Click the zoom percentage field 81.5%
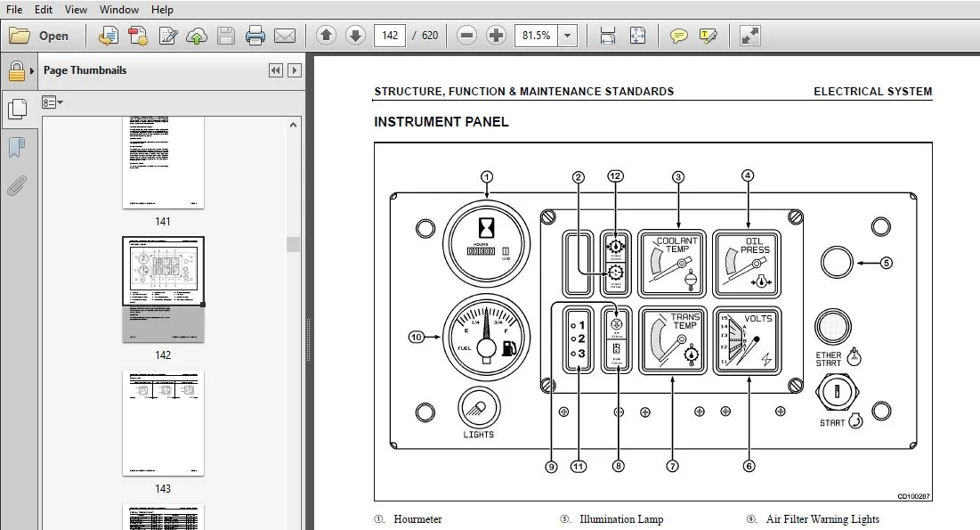The image size is (980, 530). (x=536, y=36)
